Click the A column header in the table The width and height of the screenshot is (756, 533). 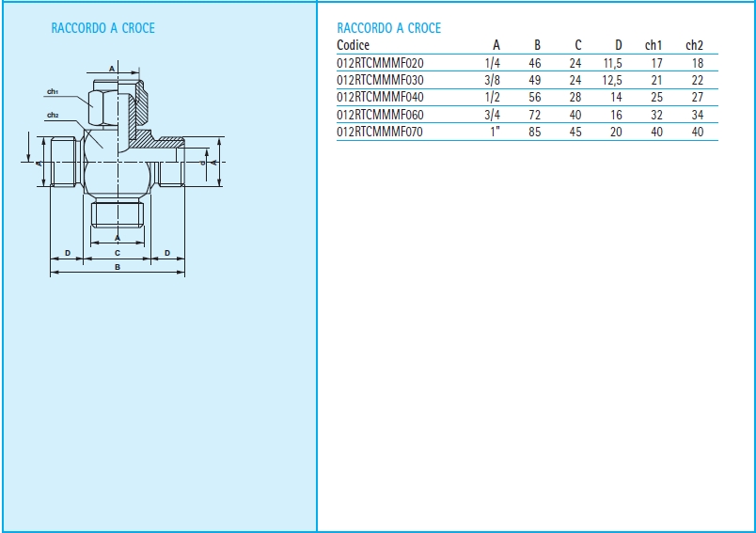pos(496,45)
